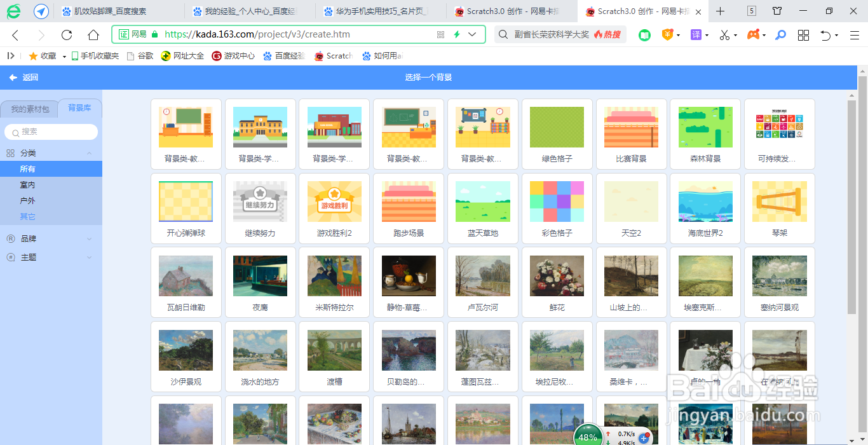The height and width of the screenshot is (445, 868).
Task: Select the 所有 category
Action: [51, 169]
